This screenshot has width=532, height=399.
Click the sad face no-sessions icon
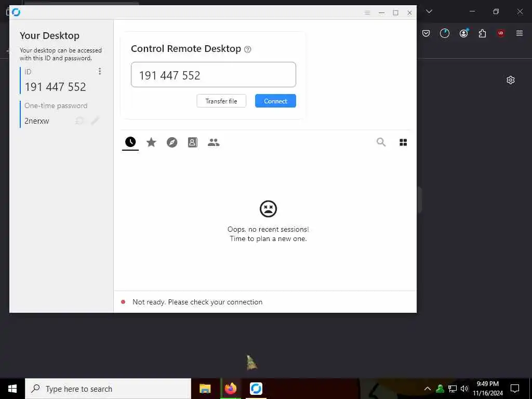269,209
